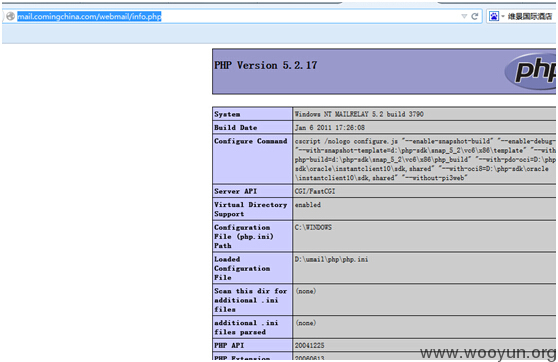Image resolution: width=558 pixels, height=362 pixels.
Task: Select the CGI/FastCGI value
Action: (315, 191)
